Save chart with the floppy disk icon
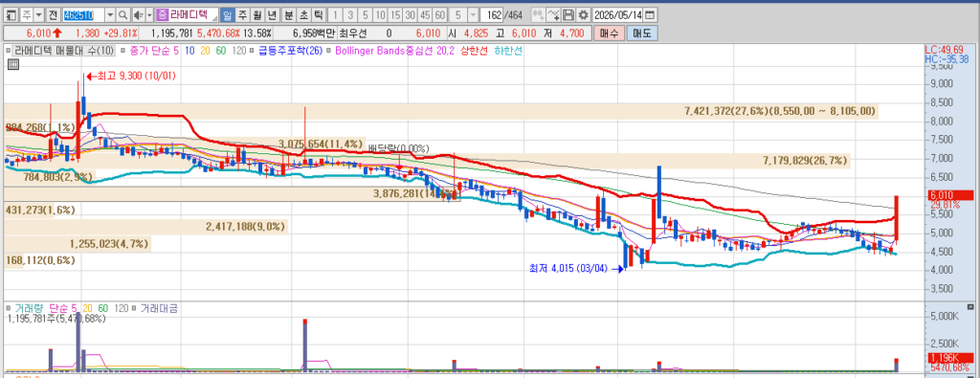Screen dimensions: 980x378 point(568,15)
